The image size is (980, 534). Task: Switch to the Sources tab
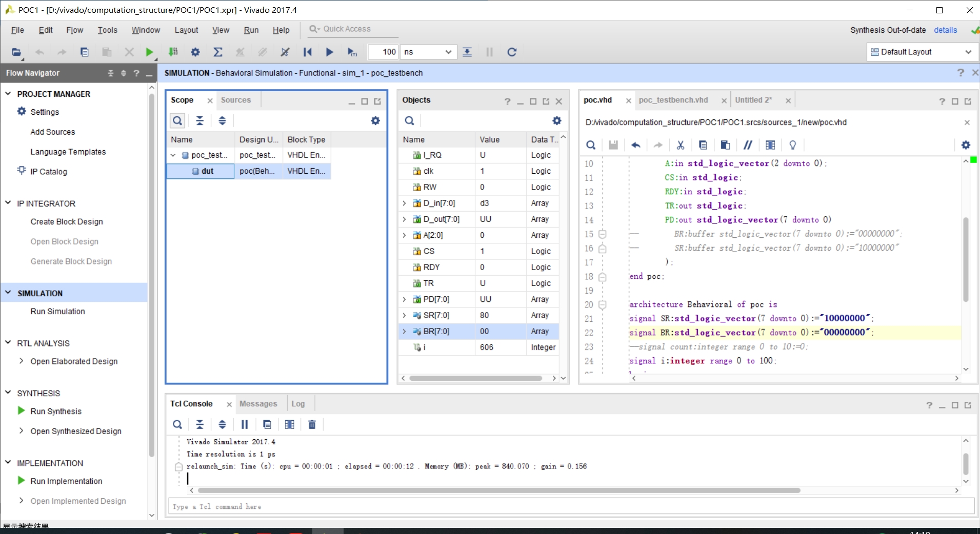236,100
